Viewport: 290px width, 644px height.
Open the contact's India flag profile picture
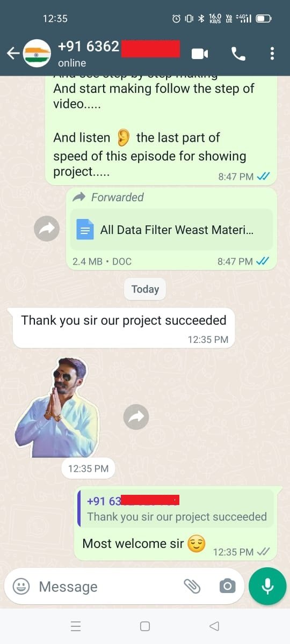coord(37,53)
